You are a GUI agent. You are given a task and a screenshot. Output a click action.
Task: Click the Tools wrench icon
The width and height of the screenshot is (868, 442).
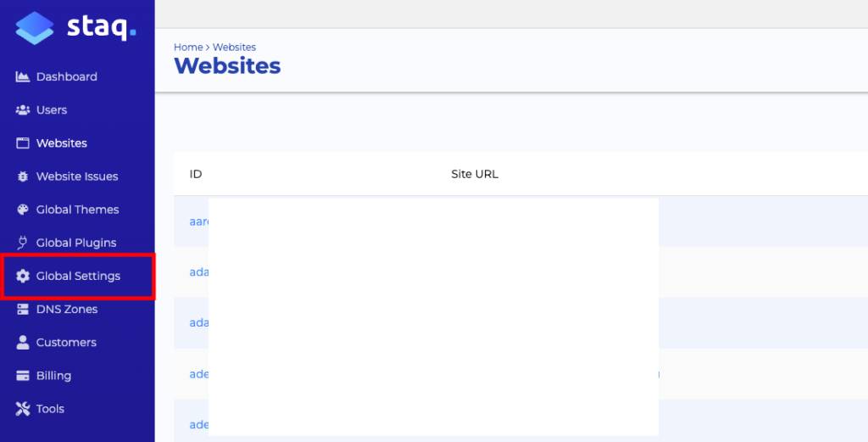23,409
